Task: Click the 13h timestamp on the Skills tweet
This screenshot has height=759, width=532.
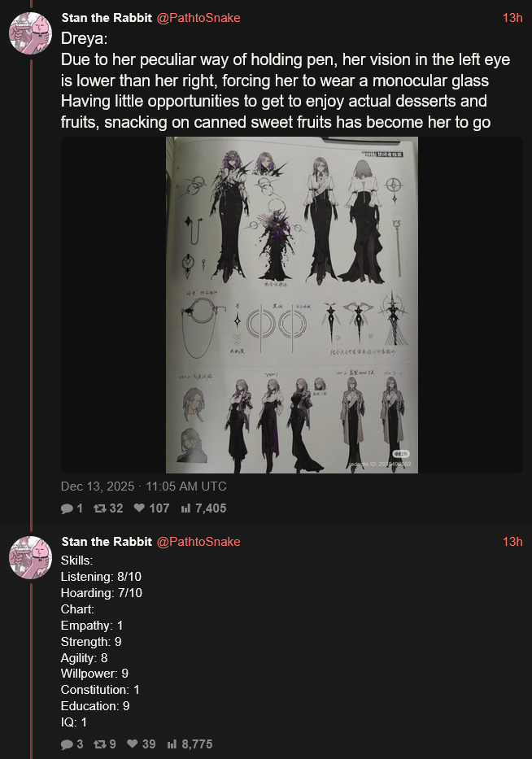Action: point(512,542)
